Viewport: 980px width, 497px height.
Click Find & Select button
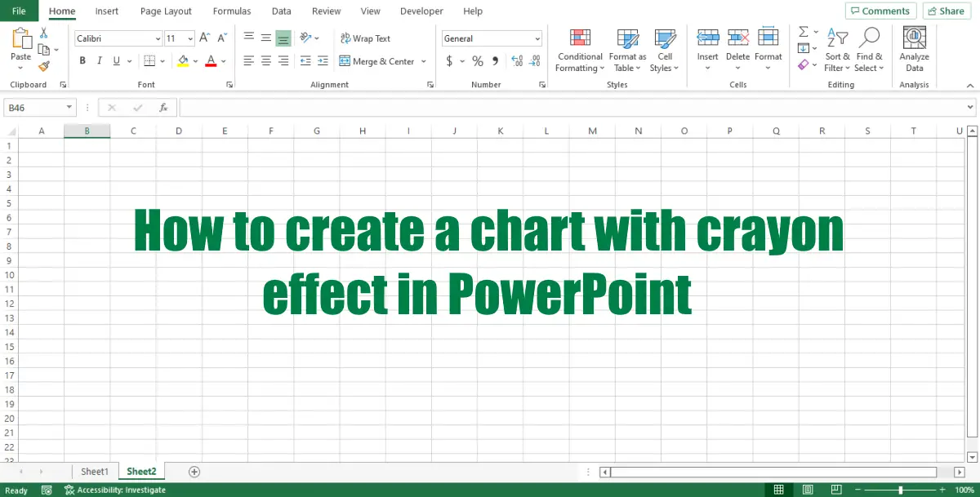tap(869, 50)
